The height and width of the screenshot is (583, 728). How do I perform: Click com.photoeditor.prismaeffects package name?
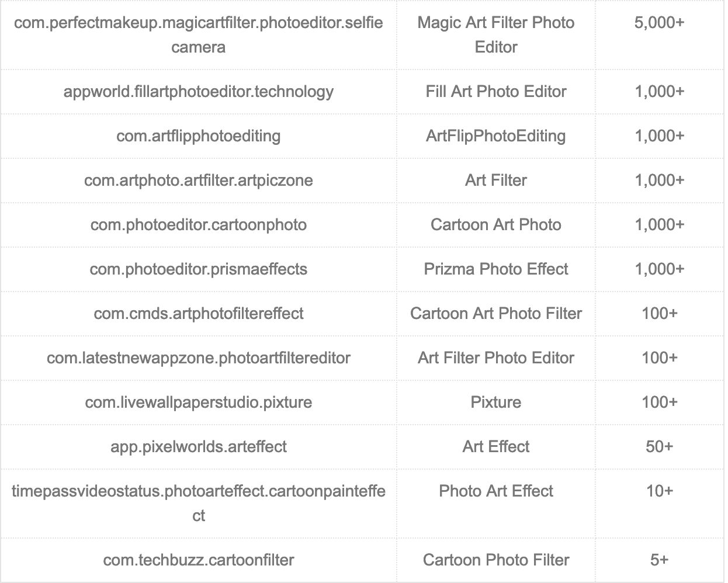(x=198, y=269)
